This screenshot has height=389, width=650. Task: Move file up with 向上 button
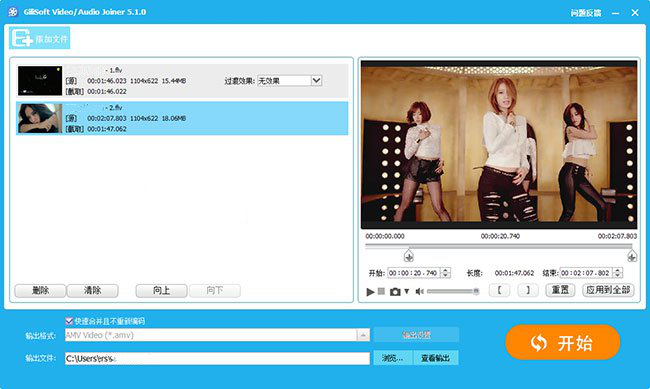pyautogui.click(x=161, y=290)
